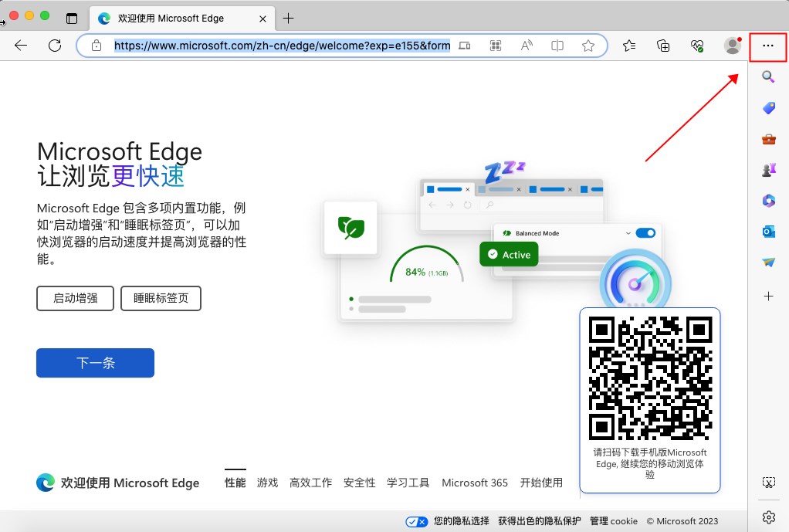This screenshot has width=789, height=532.
Task: Open the Shopping tag sidebar icon
Action: [x=768, y=108]
